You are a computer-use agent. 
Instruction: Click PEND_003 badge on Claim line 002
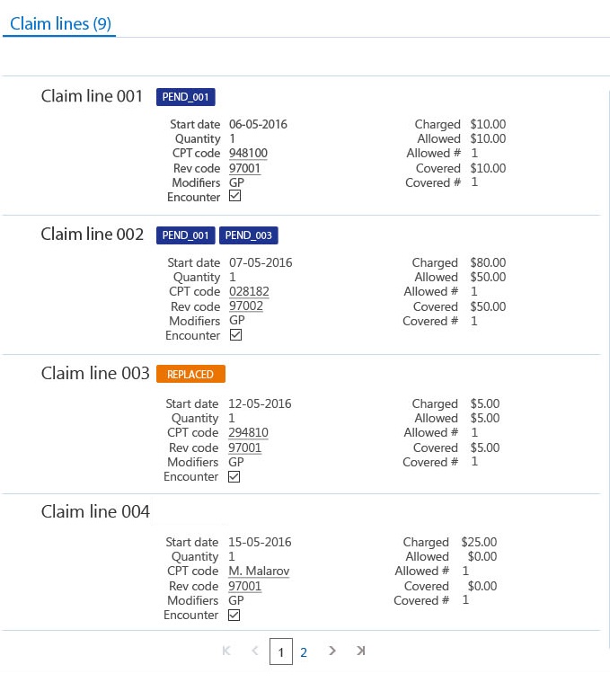click(249, 235)
